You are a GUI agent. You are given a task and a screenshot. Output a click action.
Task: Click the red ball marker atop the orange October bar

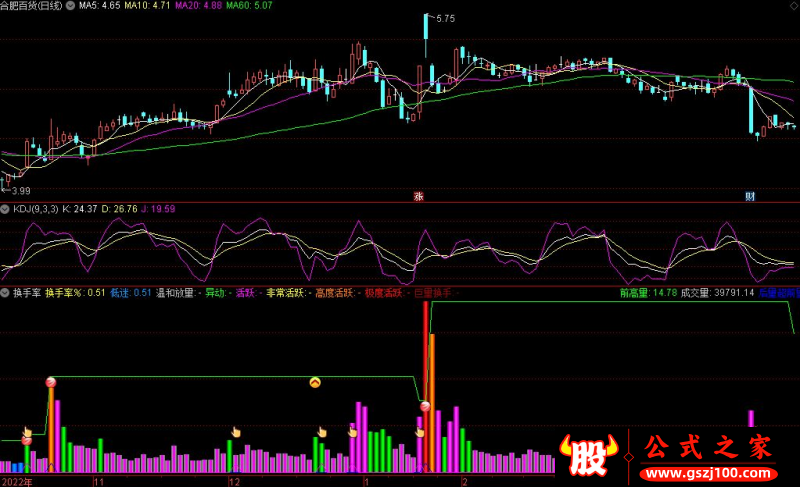point(51,382)
